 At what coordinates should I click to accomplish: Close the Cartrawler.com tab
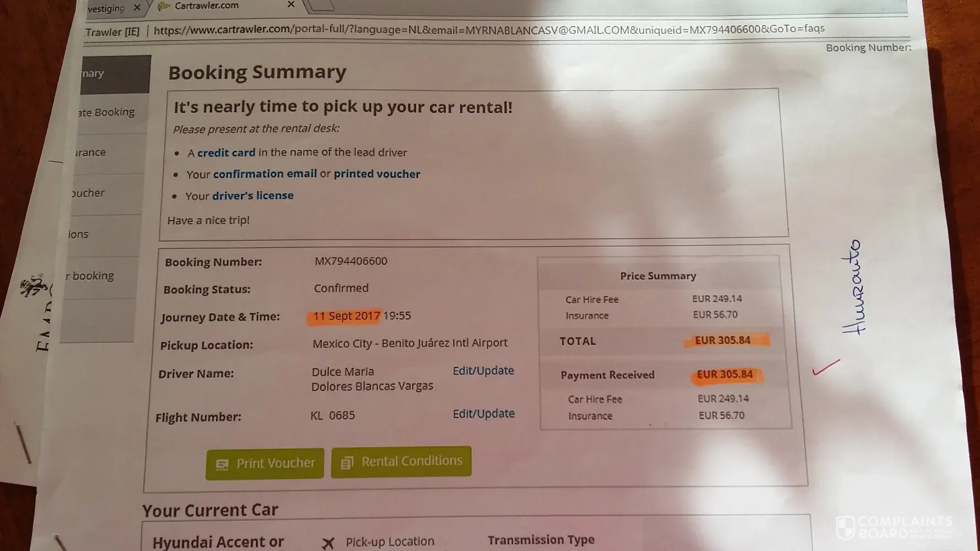click(291, 4)
